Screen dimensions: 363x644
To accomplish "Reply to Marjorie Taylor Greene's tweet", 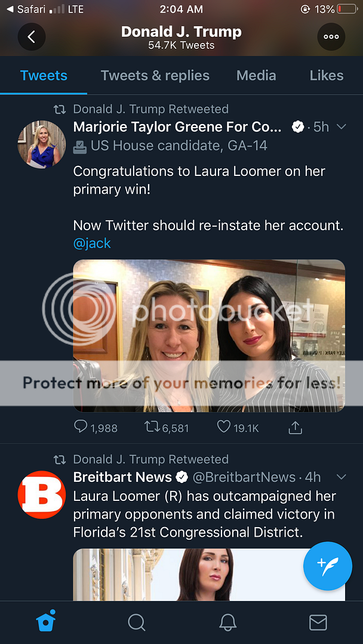I will (x=81, y=427).
